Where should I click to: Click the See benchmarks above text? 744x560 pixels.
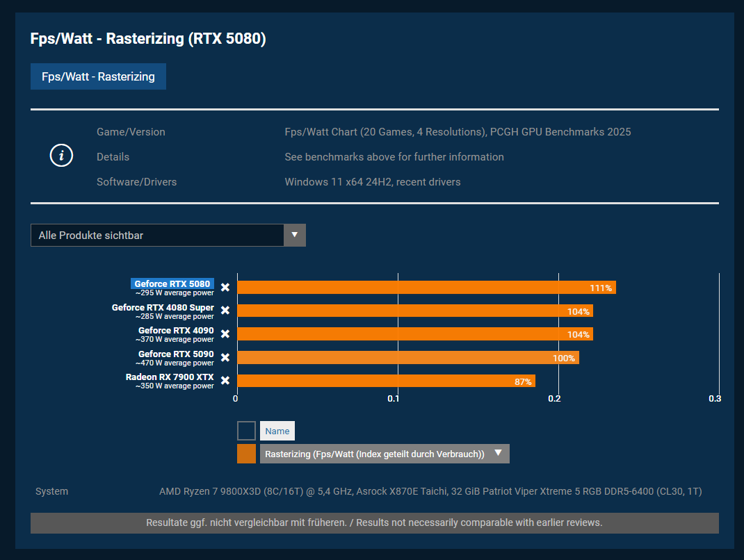(394, 157)
